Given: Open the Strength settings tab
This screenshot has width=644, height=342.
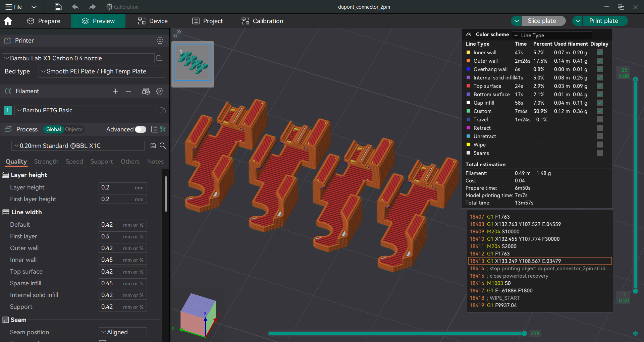Looking at the screenshot, I should [46, 162].
